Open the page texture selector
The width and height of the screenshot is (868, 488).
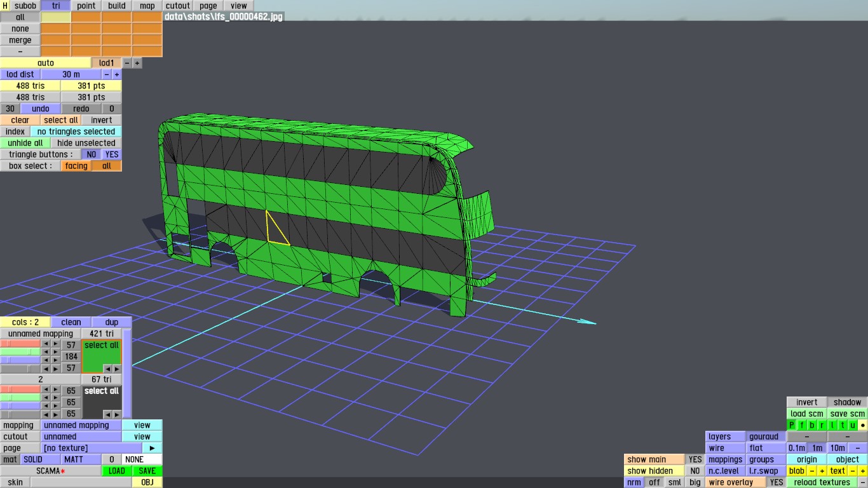[92, 448]
